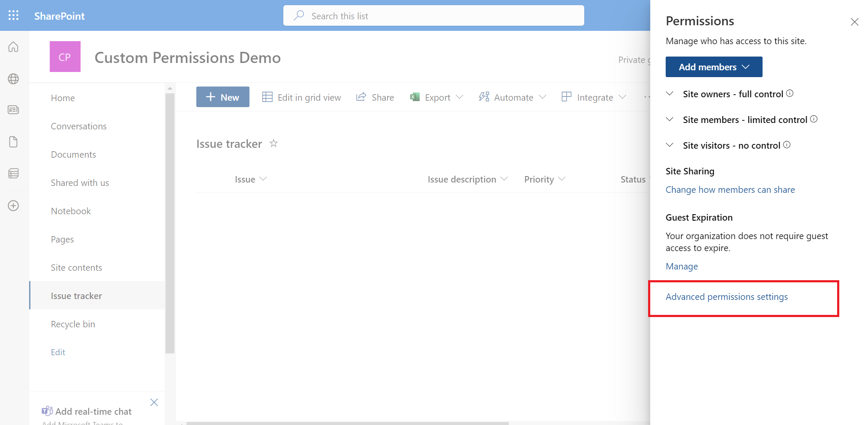The width and height of the screenshot is (868, 425).
Task: Star the Issue tracker list as favorite
Action: [x=273, y=143]
